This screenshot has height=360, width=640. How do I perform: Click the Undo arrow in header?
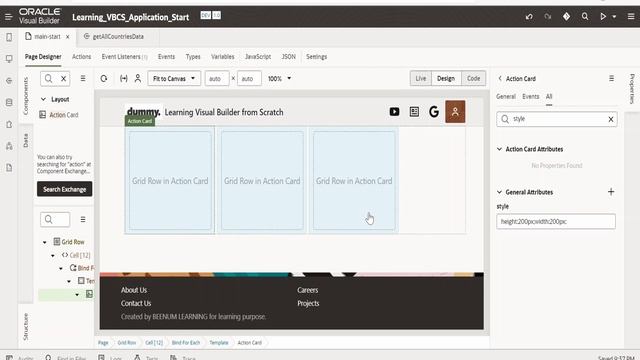pos(529,16)
